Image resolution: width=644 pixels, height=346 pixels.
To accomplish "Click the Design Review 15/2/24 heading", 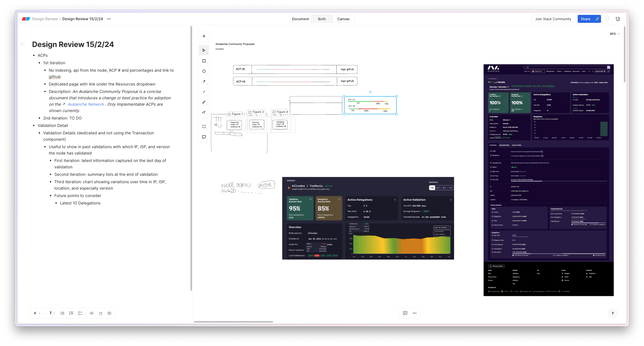I will pyautogui.click(x=73, y=44).
